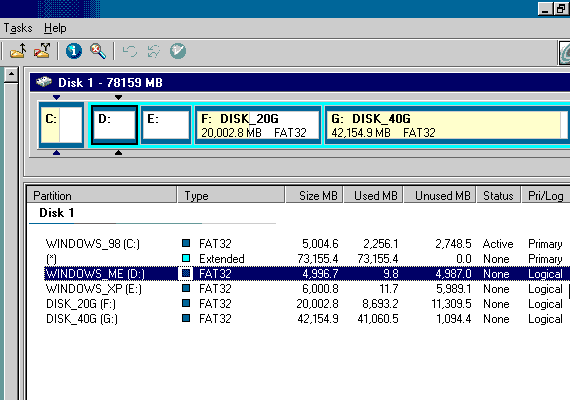Click the discard all changes icon

coord(154,51)
